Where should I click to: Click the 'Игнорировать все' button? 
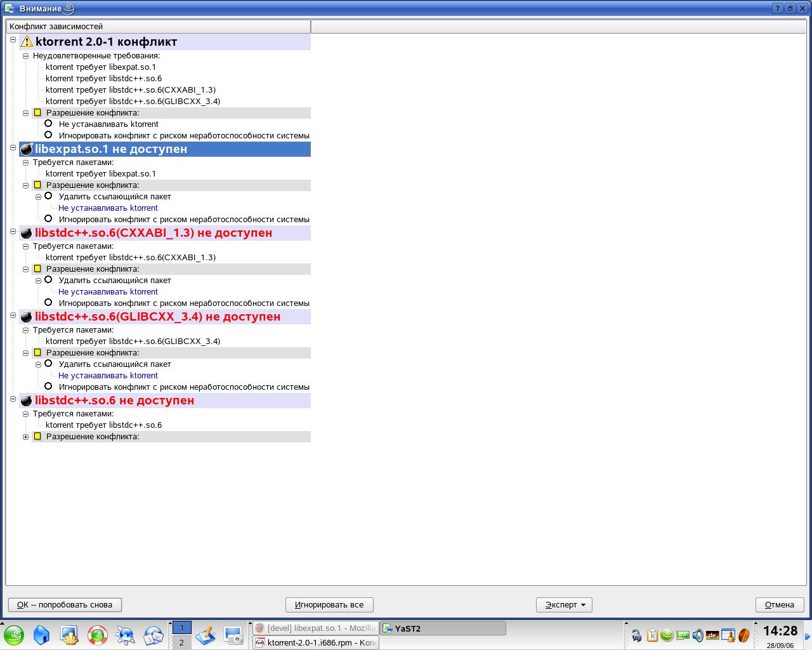pyautogui.click(x=329, y=605)
